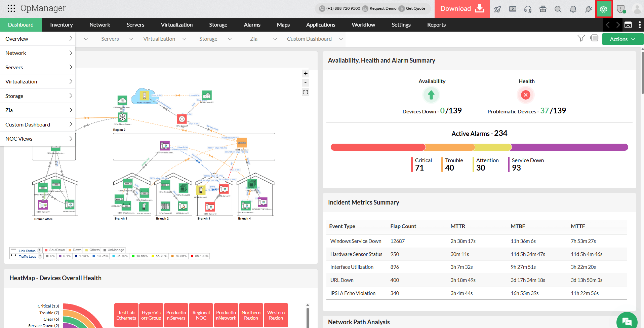Viewport: 644px width, 328px height.
Task: Open the Maps menu
Action: coord(283,25)
